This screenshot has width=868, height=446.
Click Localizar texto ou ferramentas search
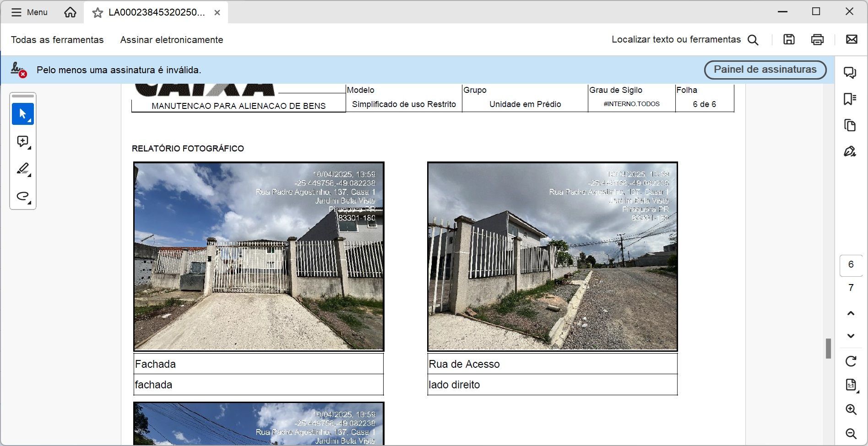point(676,39)
